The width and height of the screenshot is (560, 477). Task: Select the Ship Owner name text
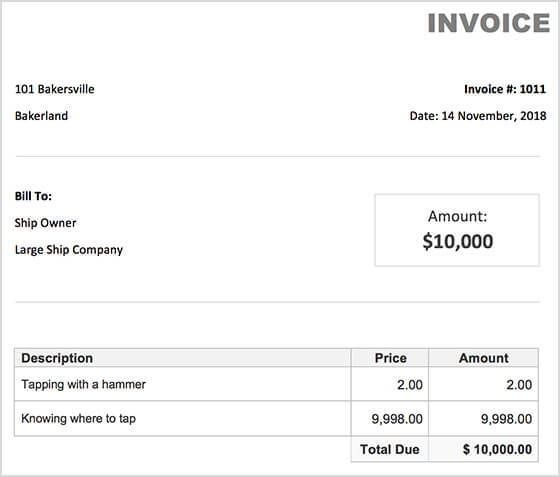pyautogui.click(x=45, y=223)
